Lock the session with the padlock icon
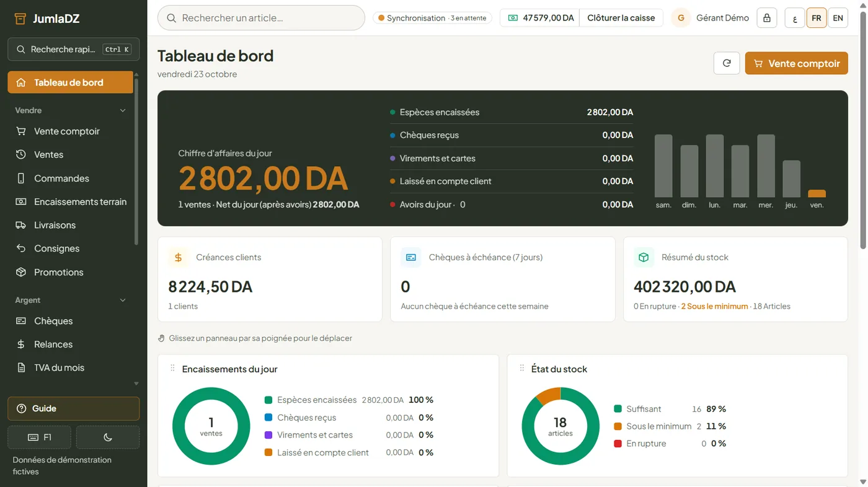Viewport: 868px width, 487px height. click(767, 18)
